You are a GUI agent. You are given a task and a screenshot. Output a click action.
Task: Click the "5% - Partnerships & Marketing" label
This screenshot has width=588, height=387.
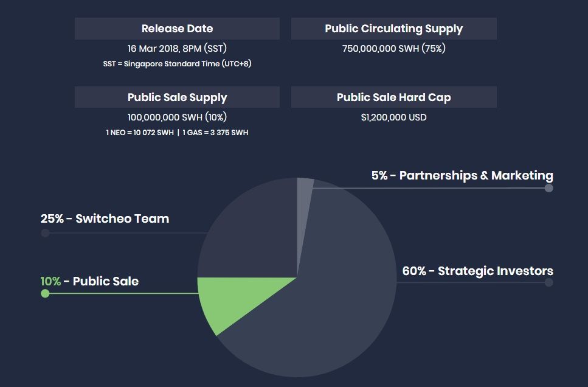pyautogui.click(x=462, y=175)
